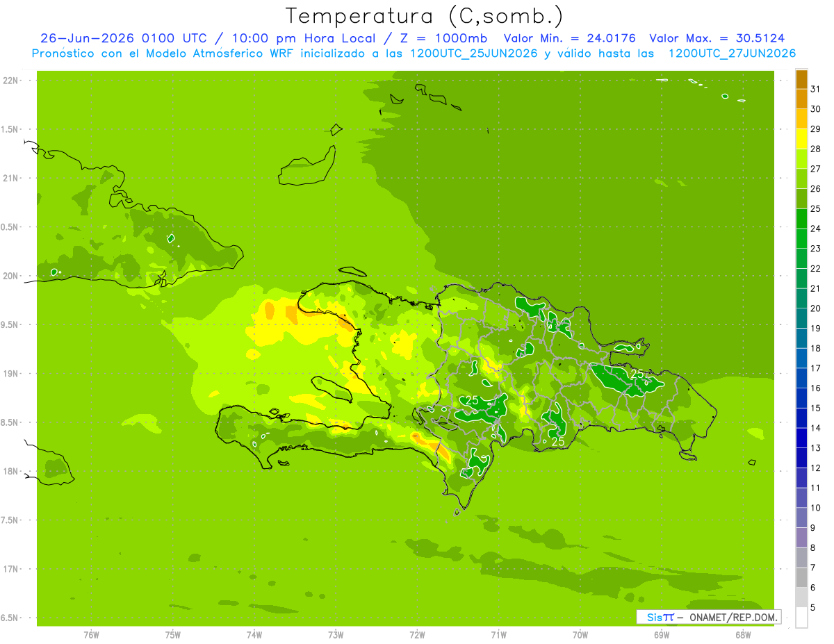Click the 'SisTT - ONAMET/REP.DOM.' credit label
Screen dimensions: 834x644
tap(708, 617)
